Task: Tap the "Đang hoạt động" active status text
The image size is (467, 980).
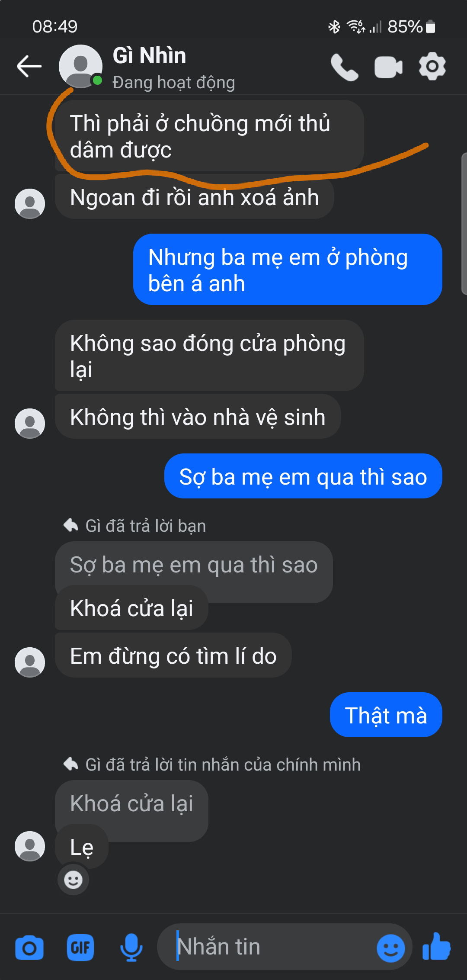Action: tap(174, 82)
